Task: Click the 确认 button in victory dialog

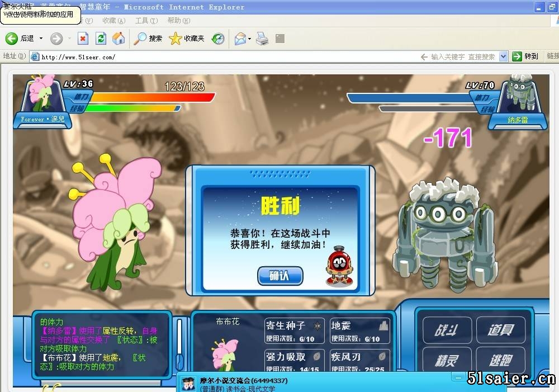Action: [x=280, y=276]
